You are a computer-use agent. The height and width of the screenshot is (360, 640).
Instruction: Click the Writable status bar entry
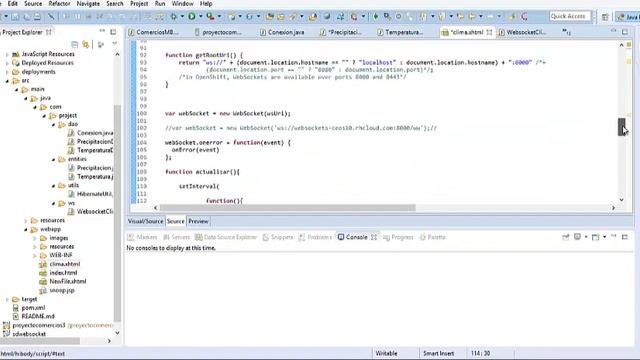click(386, 353)
